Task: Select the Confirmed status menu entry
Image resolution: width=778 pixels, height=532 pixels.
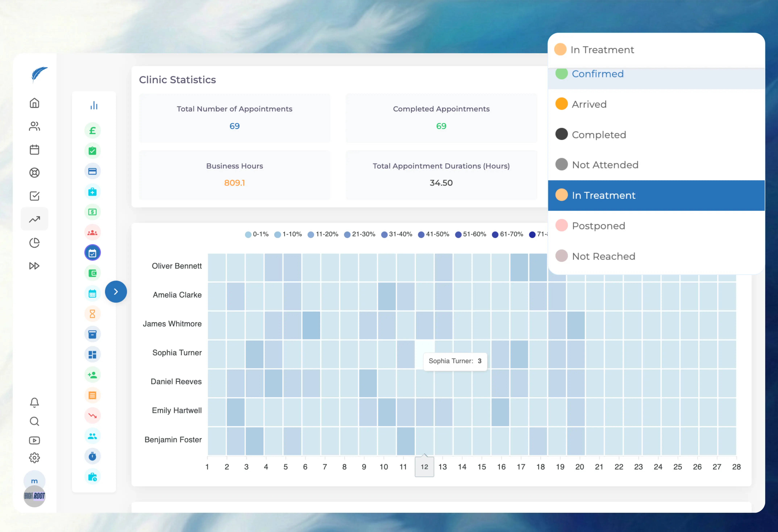Action: pos(598,74)
